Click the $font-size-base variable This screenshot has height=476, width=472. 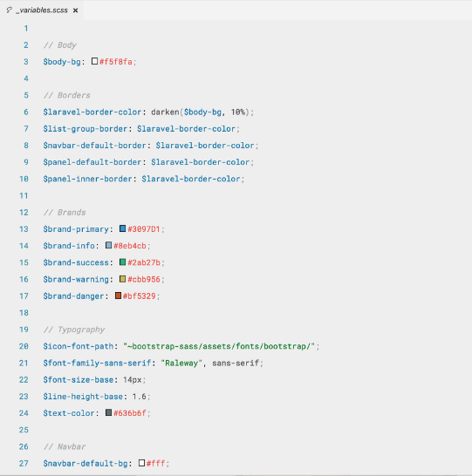tap(78, 380)
